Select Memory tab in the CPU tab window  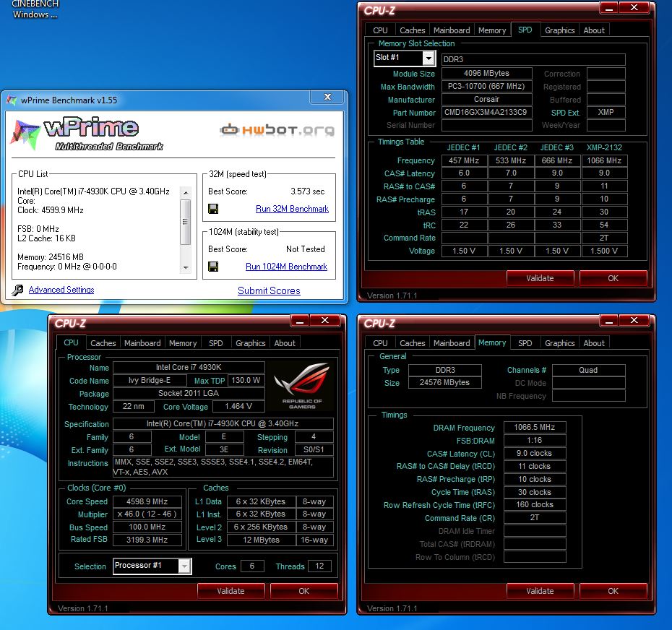[183, 343]
